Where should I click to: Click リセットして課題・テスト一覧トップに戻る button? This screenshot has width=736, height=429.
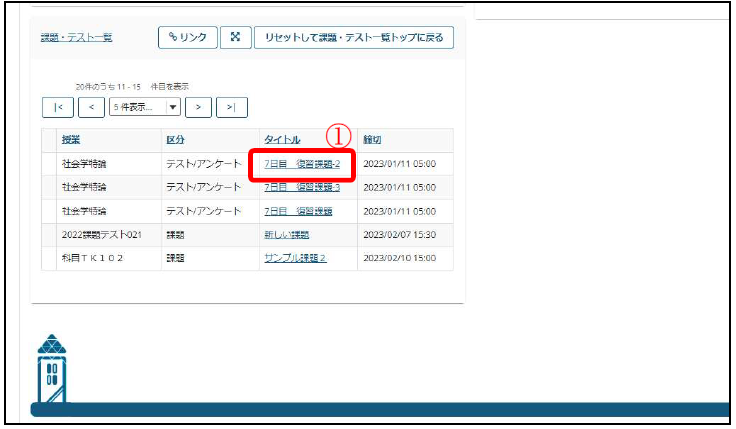[354, 38]
